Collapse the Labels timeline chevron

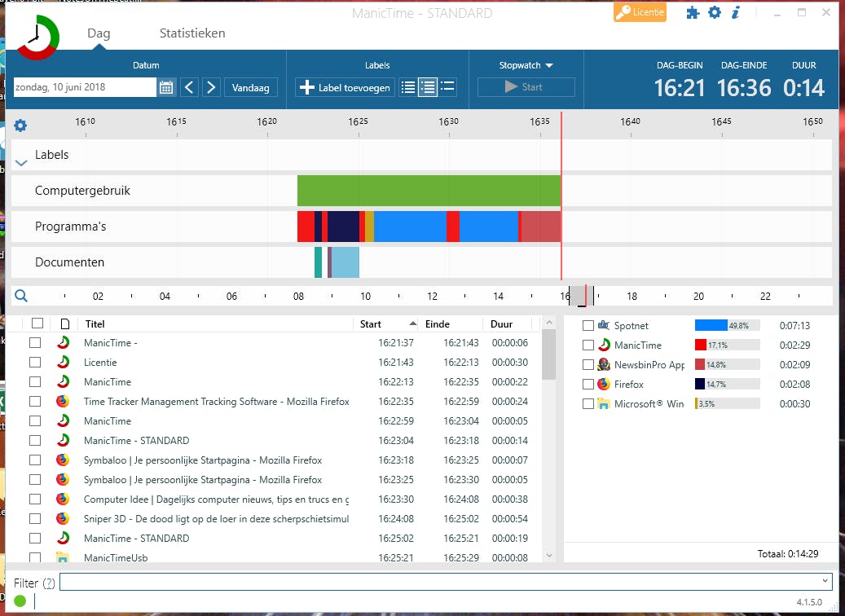click(x=21, y=163)
